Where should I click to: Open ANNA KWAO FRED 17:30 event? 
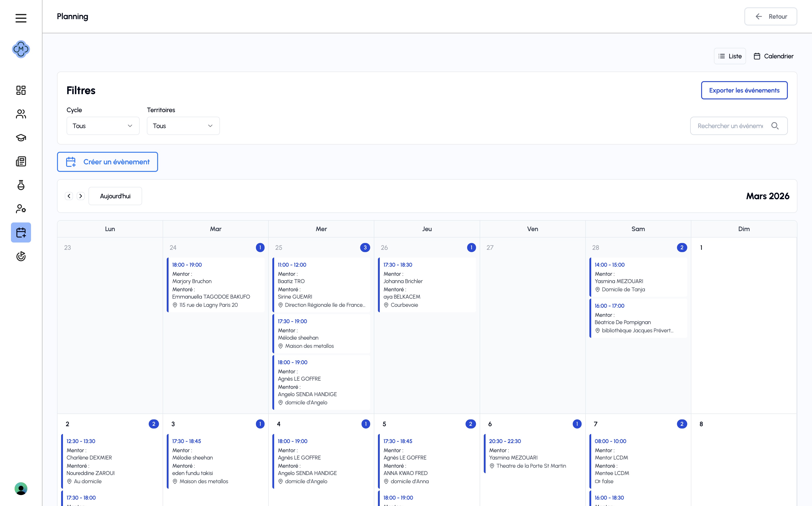pyautogui.click(x=427, y=461)
